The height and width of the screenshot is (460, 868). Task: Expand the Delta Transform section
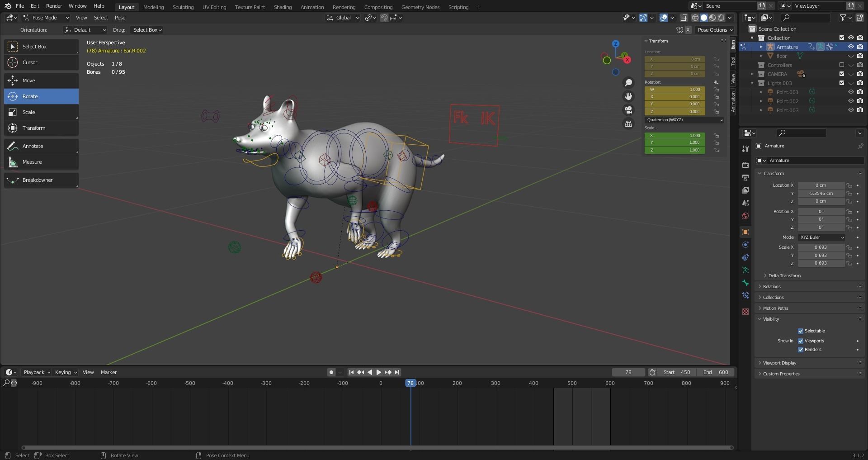tap(784, 275)
